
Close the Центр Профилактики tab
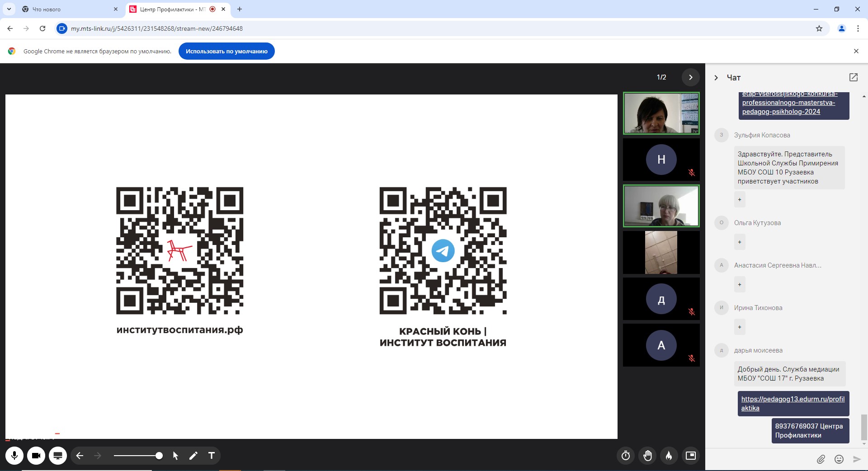223,9
